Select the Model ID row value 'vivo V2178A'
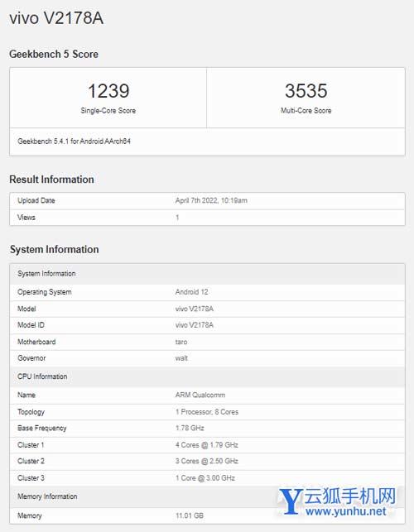Screen dimensions: 414x532 click(195, 325)
